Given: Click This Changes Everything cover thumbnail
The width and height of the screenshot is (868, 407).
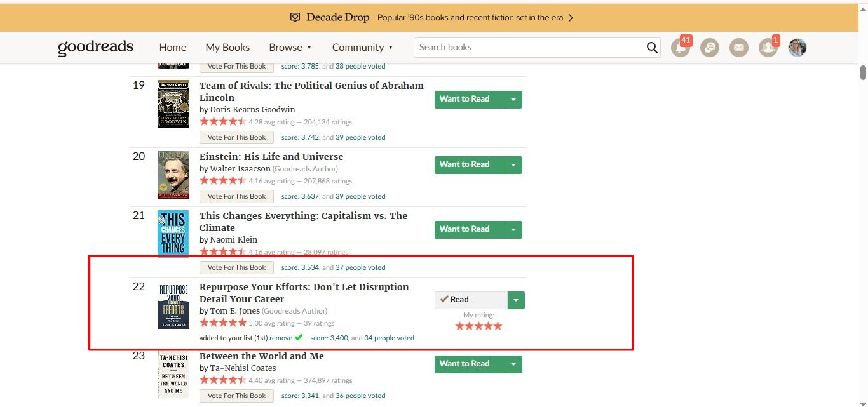Looking at the screenshot, I should [x=173, y=234].
